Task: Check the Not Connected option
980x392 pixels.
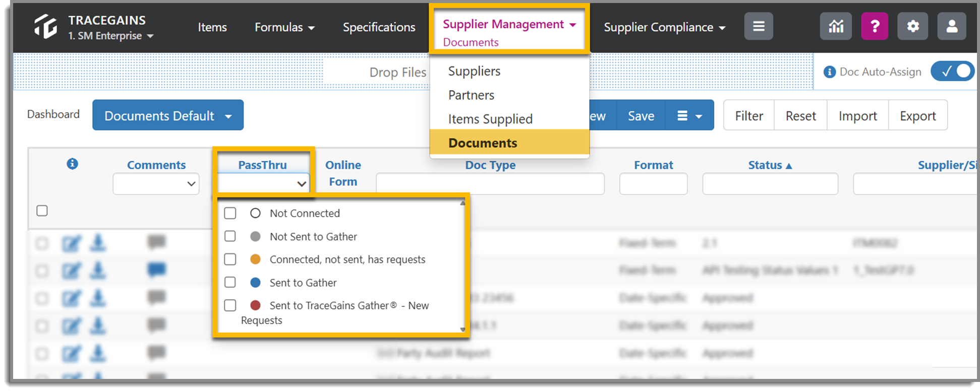Action: tap(230, 213)
